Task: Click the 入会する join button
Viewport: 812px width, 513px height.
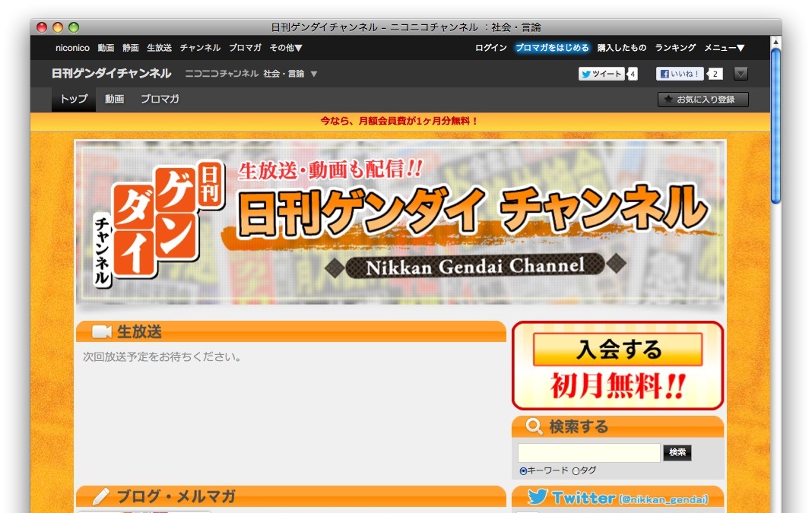Action: 617,350
